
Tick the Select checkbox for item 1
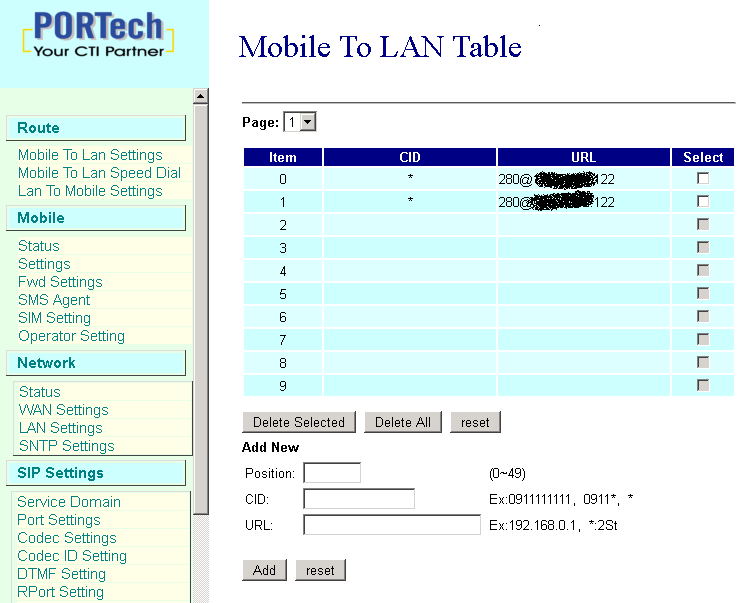(x=703, y=201)
